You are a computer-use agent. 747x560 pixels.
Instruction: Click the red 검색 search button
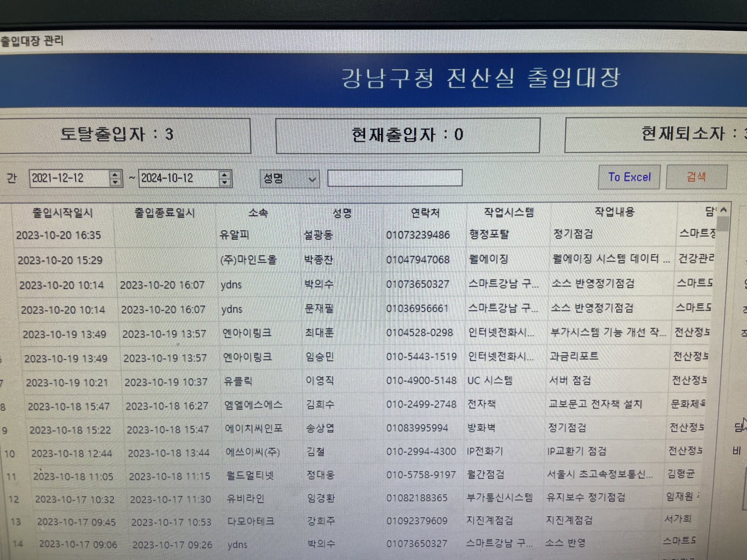696,177
